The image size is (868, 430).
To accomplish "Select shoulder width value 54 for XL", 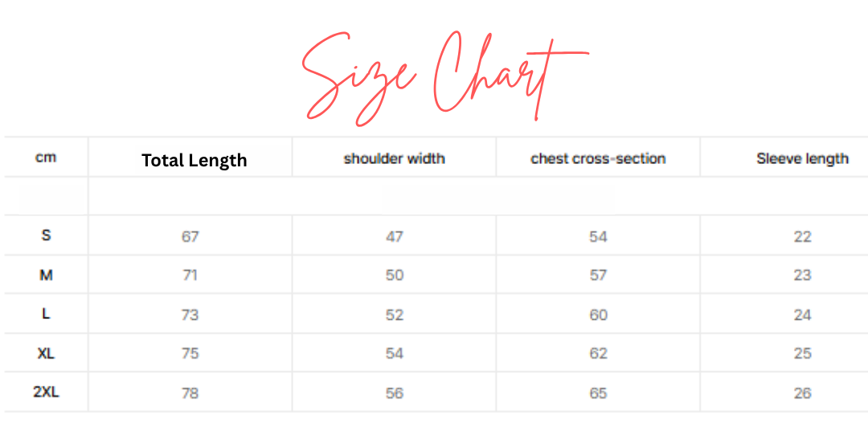I will (x=394, y=353).
